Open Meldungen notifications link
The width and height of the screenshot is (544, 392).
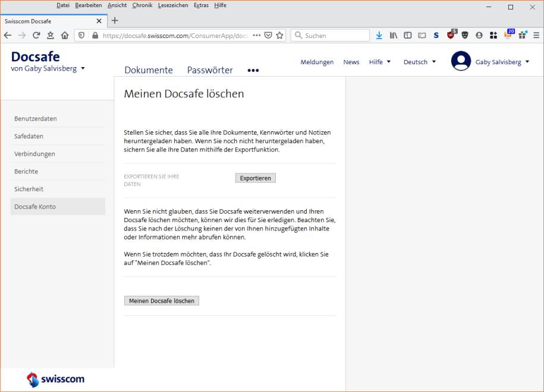pos(317,62)
